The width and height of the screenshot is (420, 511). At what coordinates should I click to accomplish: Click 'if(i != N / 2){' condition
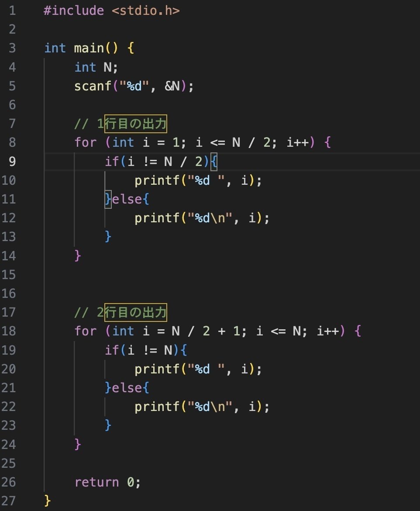tap(161, 161)
